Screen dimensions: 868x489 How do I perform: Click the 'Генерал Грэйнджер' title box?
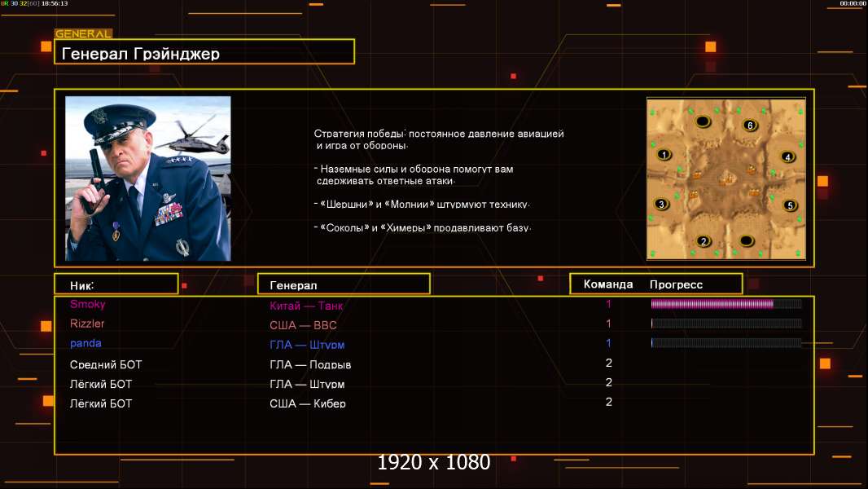pos(204,52)
